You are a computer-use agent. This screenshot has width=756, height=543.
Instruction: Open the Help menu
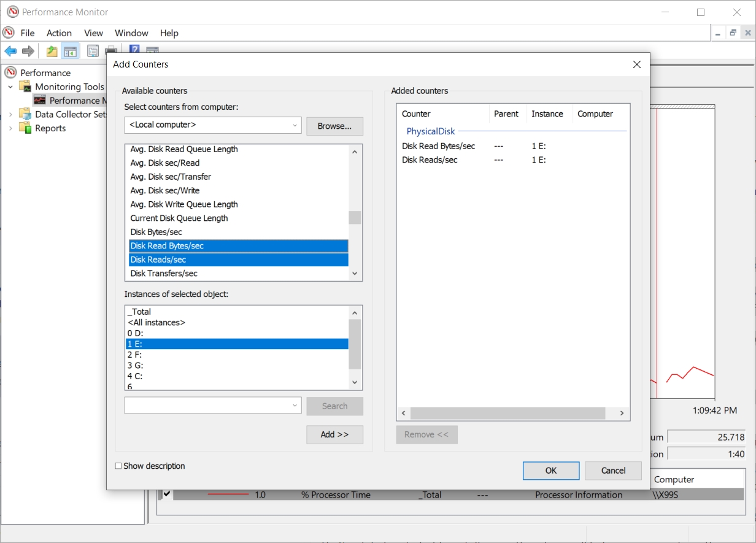(x=169, y=33)
